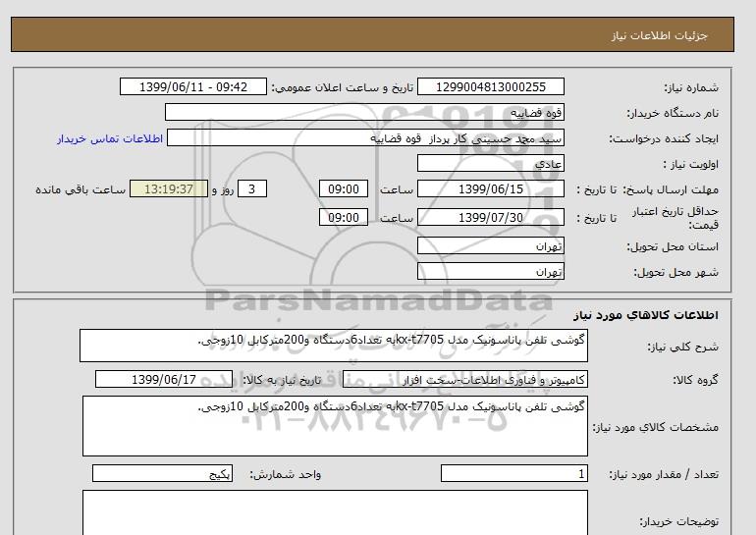Click the label نام دستگاه خریدار
This screenshot has height=535, width=756.
[x=673, y=113]
